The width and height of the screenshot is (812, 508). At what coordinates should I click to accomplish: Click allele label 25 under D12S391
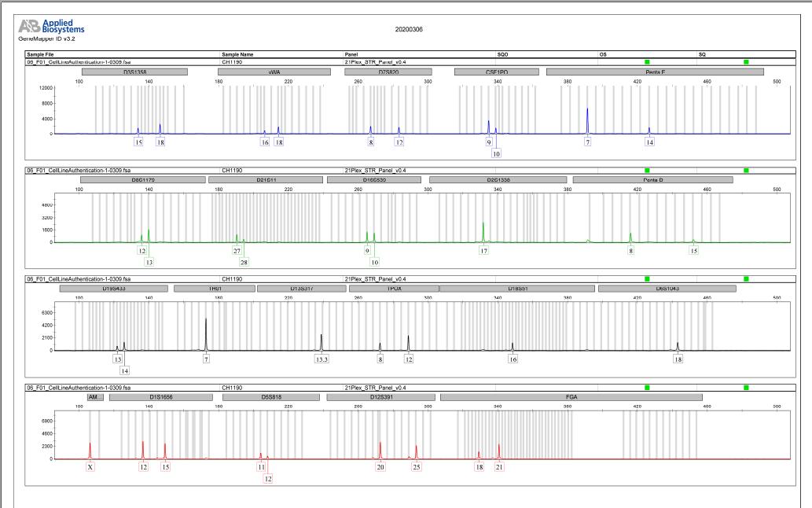click(417, 467)
